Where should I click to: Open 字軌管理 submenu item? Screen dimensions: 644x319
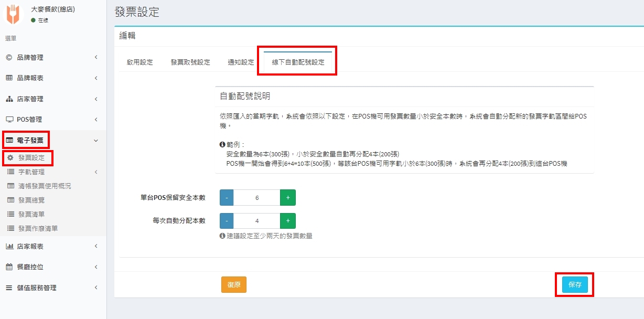[x=31, y=172]
